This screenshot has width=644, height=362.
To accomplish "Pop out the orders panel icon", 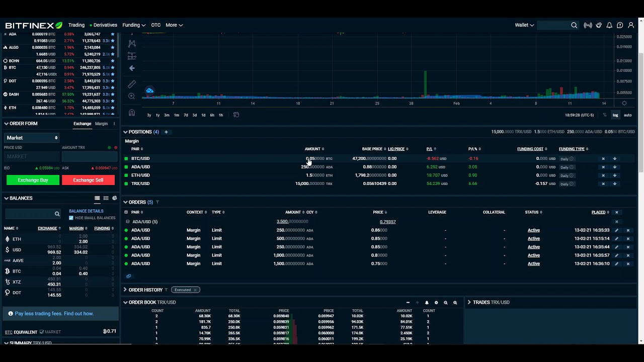I will point(128,276).
